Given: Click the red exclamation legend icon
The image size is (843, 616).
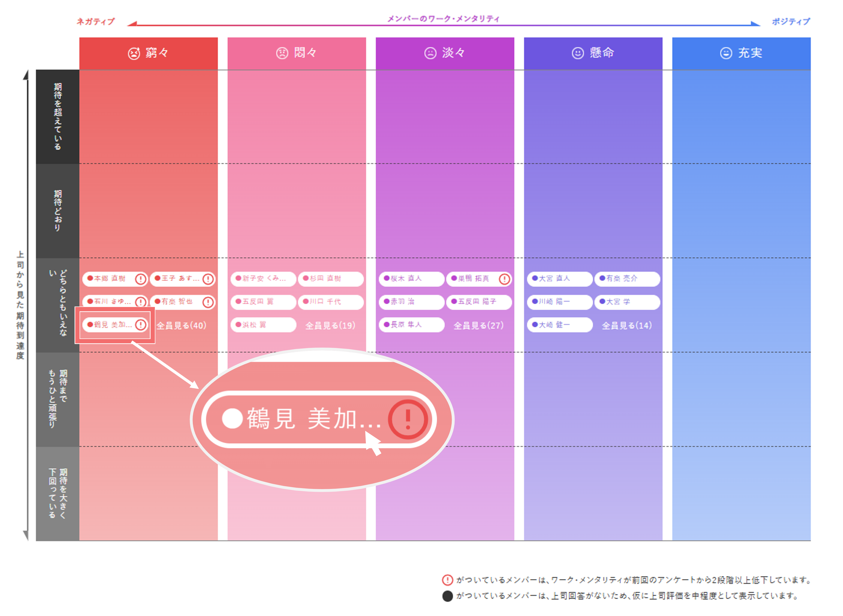Looking at the screenshot, I should (447, 580).
